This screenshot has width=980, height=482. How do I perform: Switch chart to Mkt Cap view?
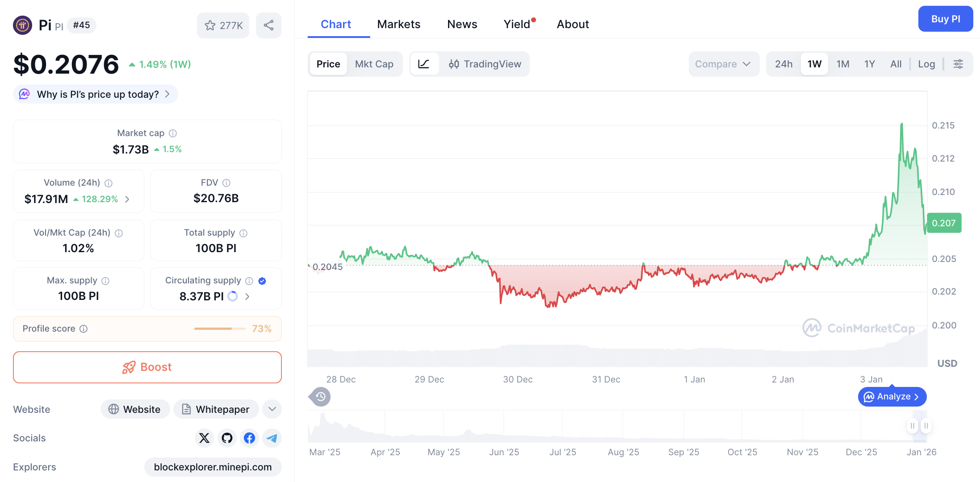(x=374, y=64)
